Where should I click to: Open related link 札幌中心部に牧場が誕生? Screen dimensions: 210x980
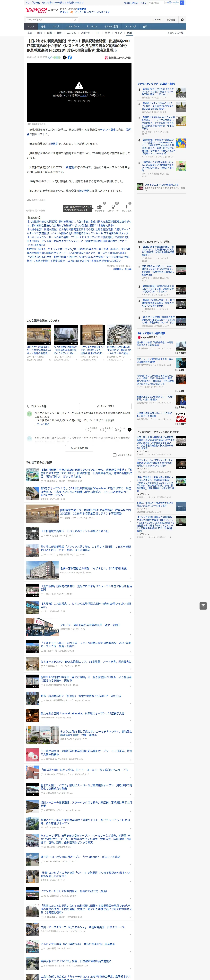click(x=79, y=231)
